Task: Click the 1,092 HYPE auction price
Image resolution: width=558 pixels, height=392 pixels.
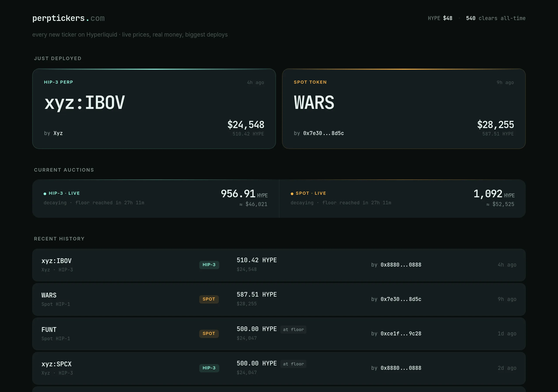Action: click(494, 194)
